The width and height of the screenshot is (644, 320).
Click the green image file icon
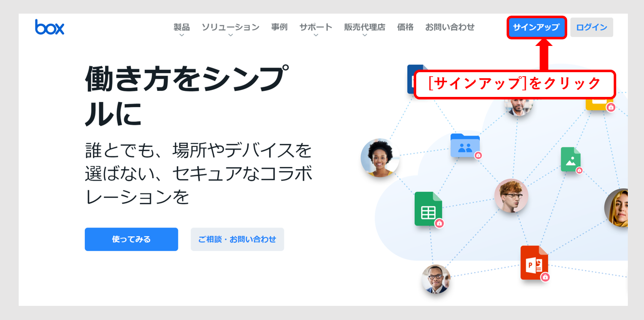pyautogui.click(x=571, y=159)
